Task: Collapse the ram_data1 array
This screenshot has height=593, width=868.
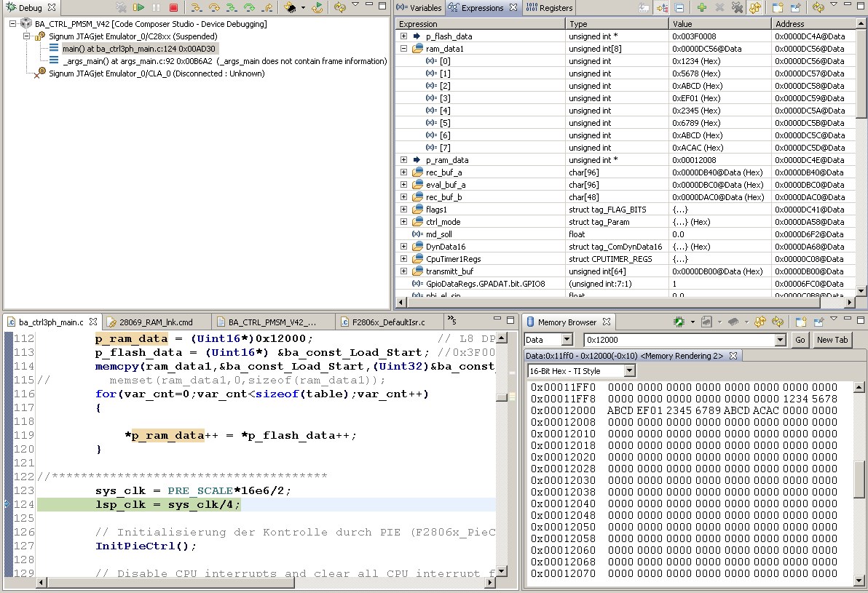Action: click(x=403, y=48)
